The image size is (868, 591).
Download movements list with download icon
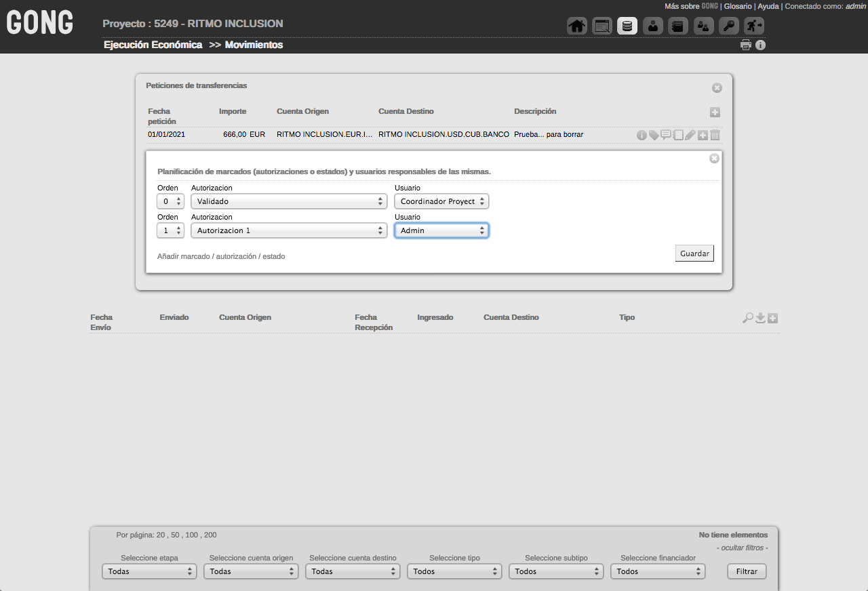[x=760, y=318]
